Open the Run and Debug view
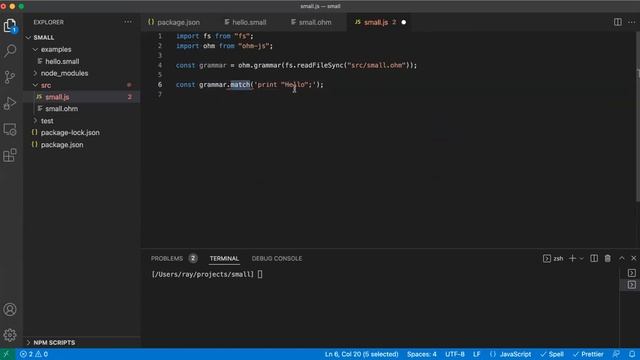Viewport: 640px width, 360px height. 10,103
